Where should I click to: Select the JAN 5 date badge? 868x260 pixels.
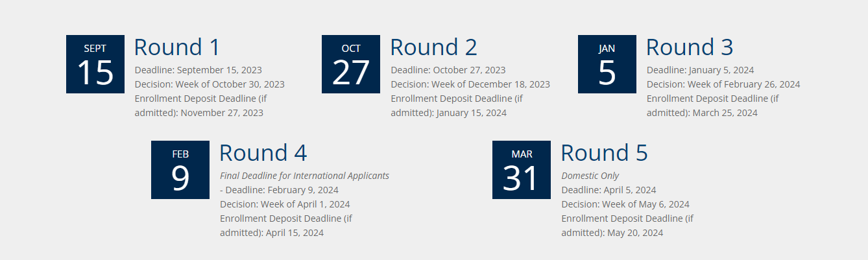click(607, 64)
